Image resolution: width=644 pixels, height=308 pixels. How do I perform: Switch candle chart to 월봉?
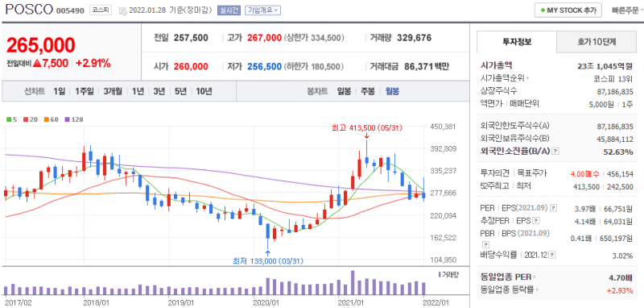coord(392,91)
